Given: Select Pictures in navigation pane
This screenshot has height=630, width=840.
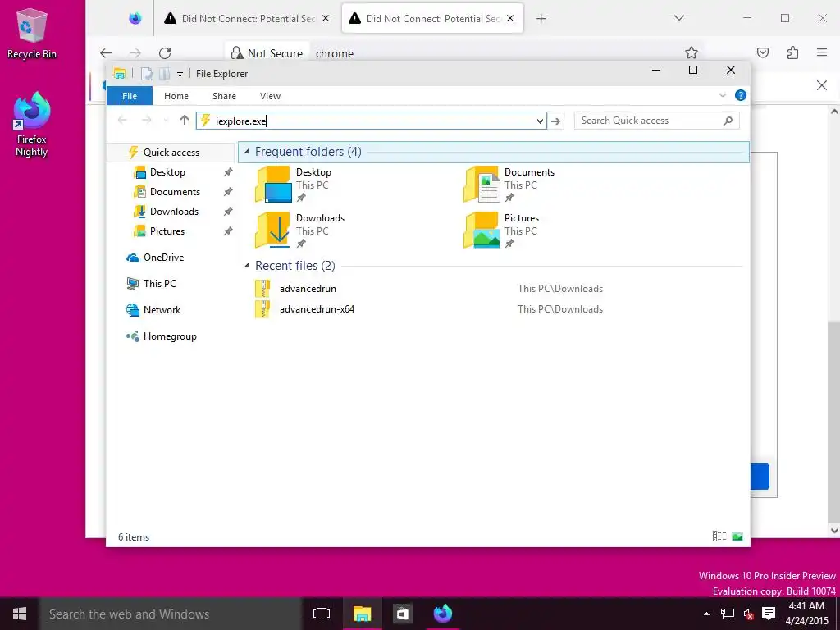Looking at the screenshot, I should [x=167, y=231].
